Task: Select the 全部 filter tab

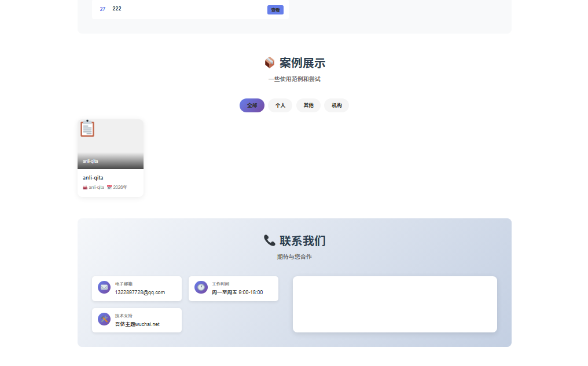Action: click(x=252, y=105)
